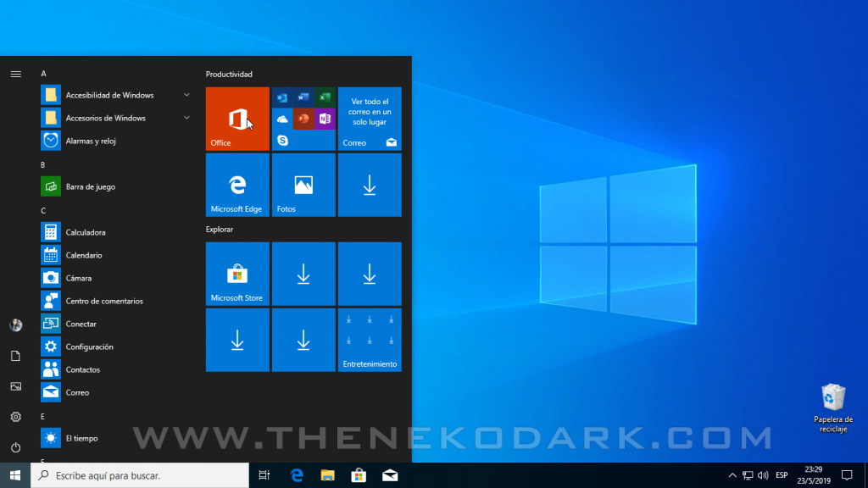Expand the Start hamburger menu
Screen dimensions: 868x488
click(15, 75)
